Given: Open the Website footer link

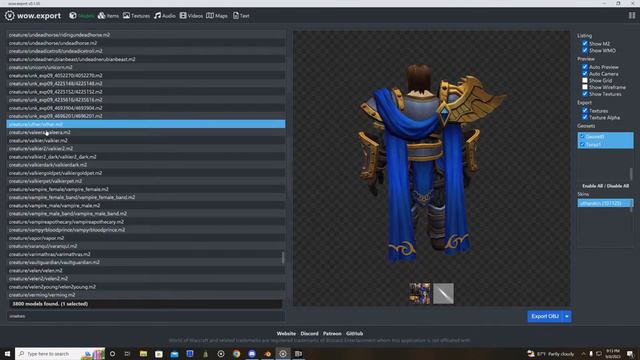Looking at the screenshot, I should point(286,333).
